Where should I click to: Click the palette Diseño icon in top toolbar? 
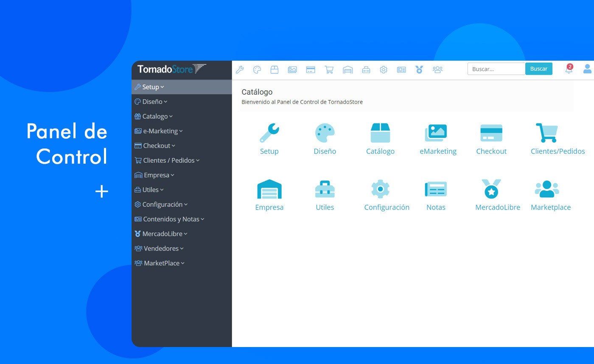(257, 70)
